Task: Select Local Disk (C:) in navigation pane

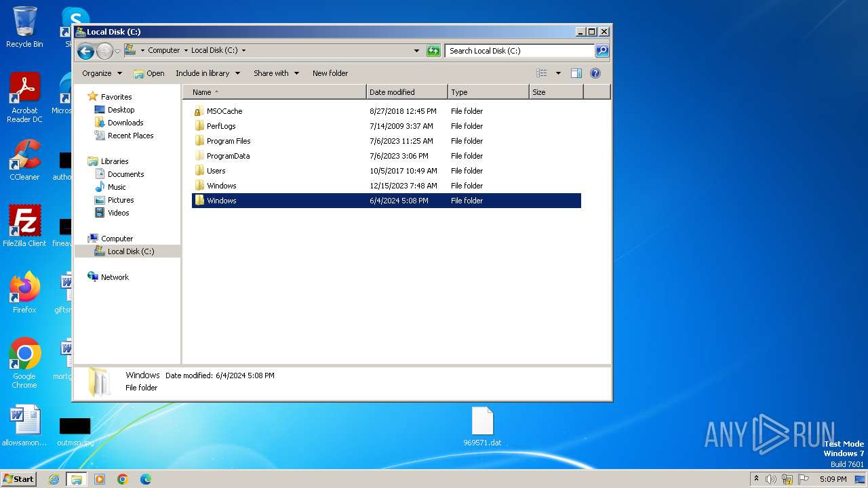Action: 127,251
